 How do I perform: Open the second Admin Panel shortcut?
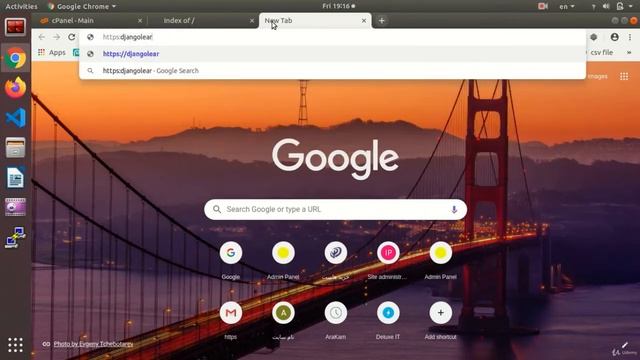coord(440,260)
